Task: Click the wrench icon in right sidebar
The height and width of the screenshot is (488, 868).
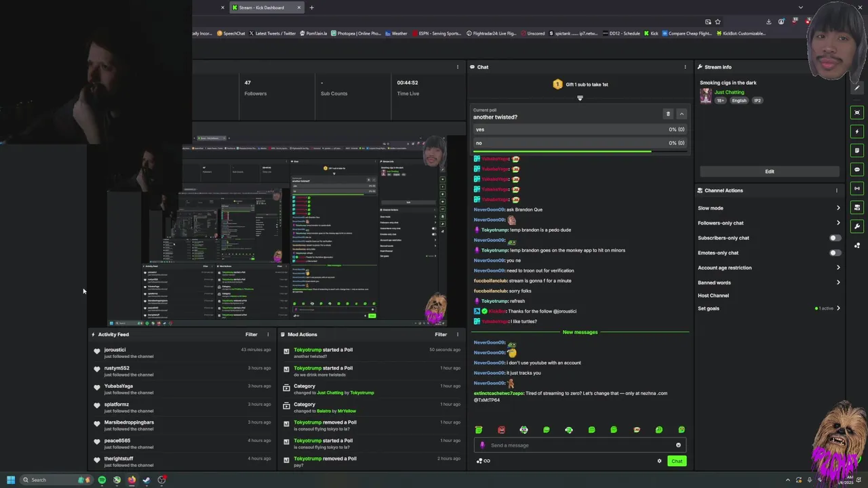Action: [857, 226]
